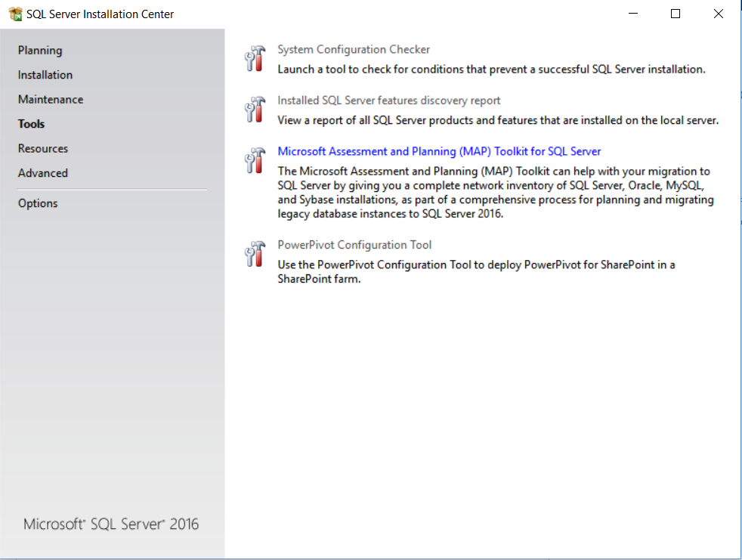Viewport: 742px width, 560px height.
Task: Close the SQL Server Installation Center window
Action: (x=719, y=14)
